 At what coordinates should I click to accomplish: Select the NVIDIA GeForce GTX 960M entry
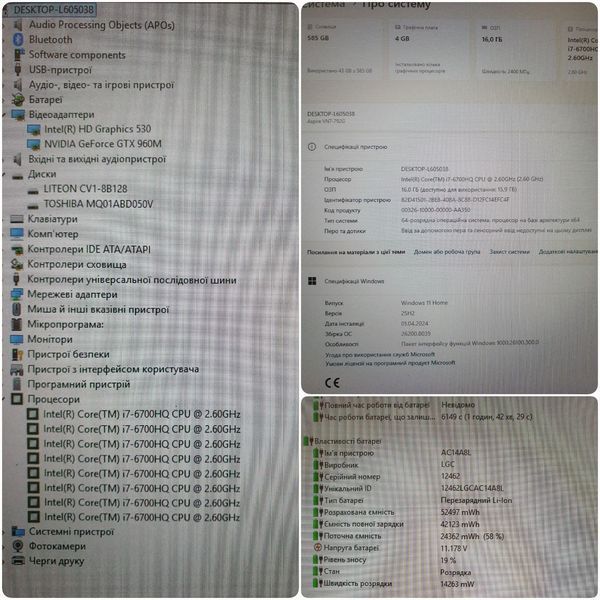tap(103, 144)
